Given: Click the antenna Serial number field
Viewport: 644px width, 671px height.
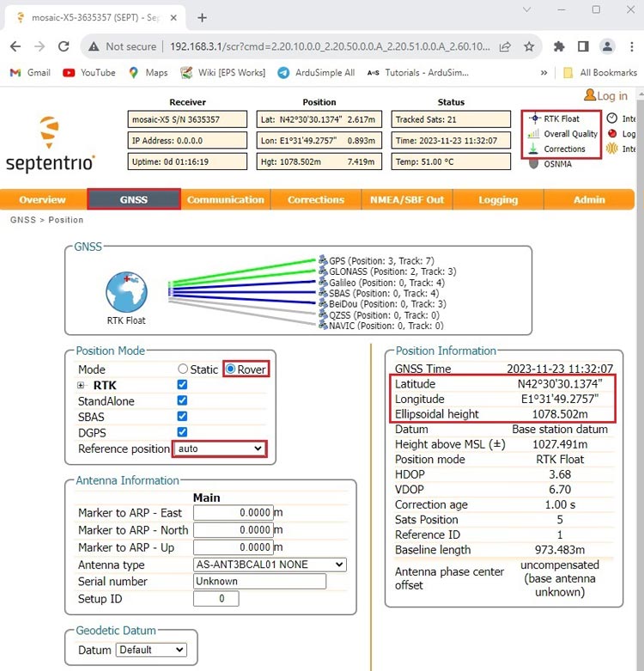Looking at the screenshot, I should (259, 581).
